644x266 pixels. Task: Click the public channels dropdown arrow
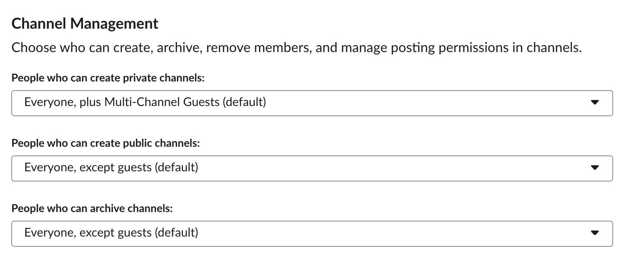point(595,168)
